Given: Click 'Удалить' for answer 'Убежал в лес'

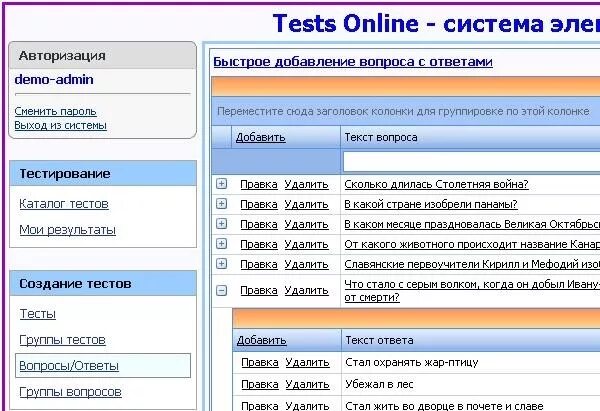Looking at the screenshot, I should [x=307, y=384].
